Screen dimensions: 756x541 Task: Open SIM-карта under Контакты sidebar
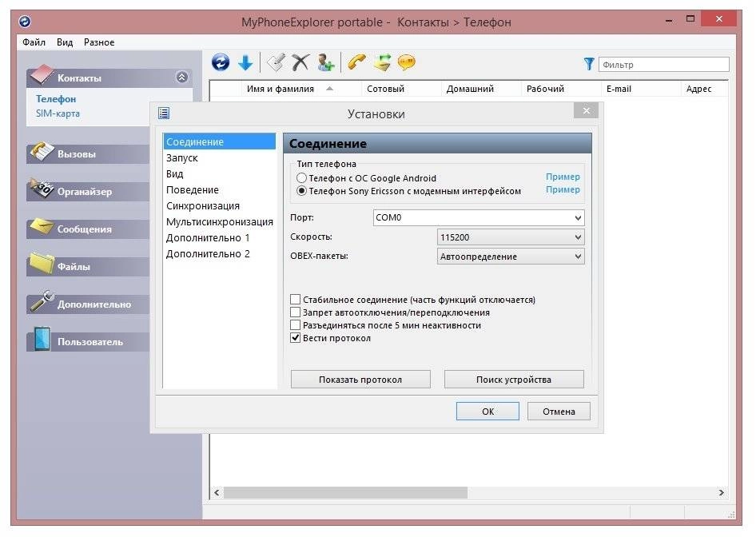pyautogui.click(x=58, y=113)
